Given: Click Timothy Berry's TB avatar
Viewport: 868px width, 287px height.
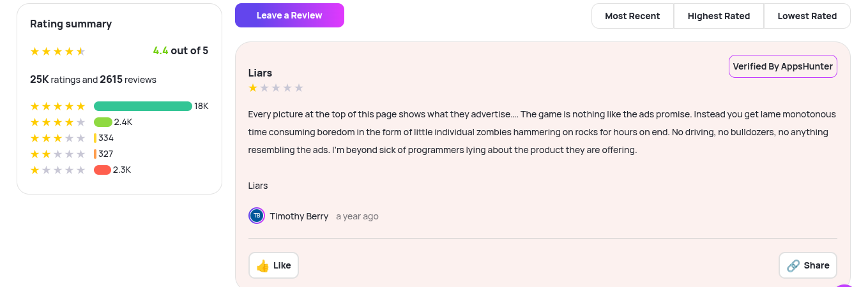Looking at the screenshot, I should click(257, 216).
